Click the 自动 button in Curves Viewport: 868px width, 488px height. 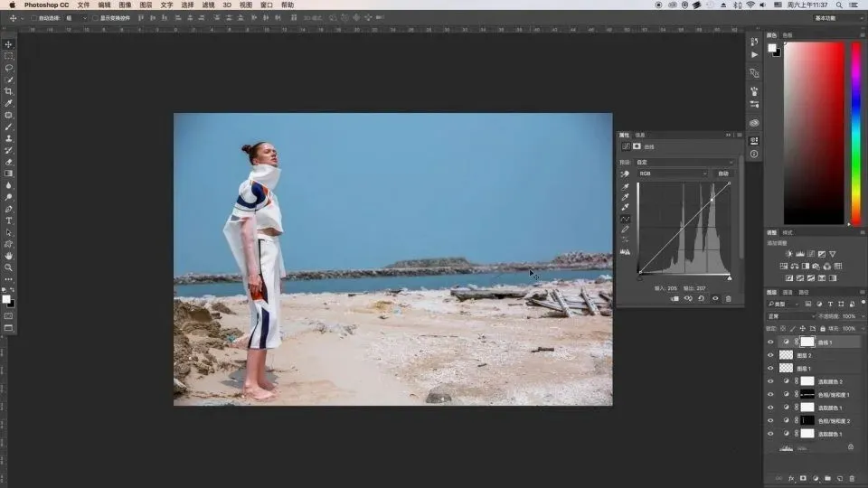722,174
